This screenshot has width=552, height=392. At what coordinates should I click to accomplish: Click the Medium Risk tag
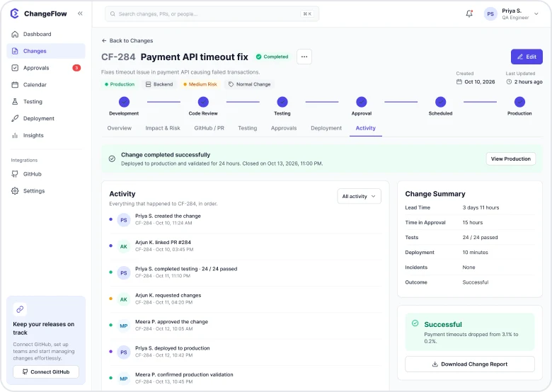click(200, 84)
